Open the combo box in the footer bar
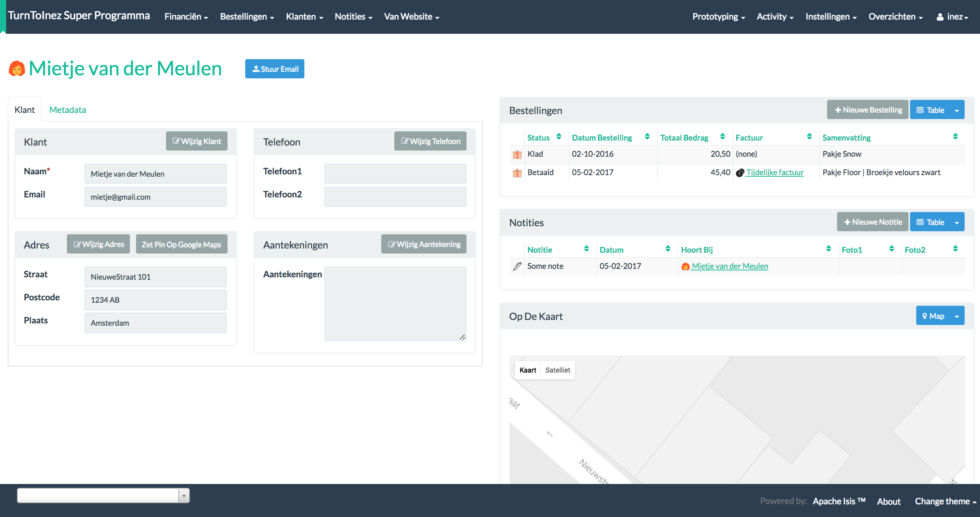The height and width of the screenshot is (517, 980). point(103,495)
